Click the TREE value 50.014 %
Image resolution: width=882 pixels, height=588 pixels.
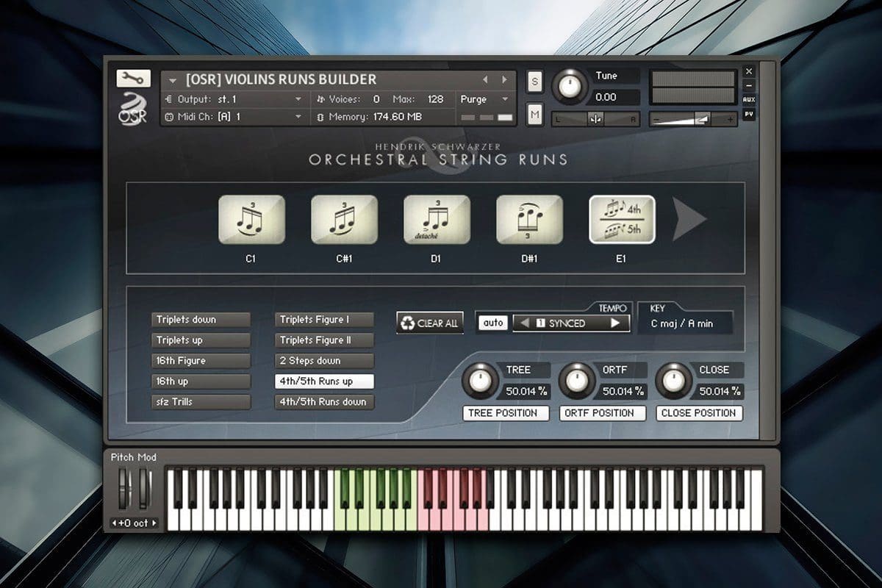(x=526, y=391)
